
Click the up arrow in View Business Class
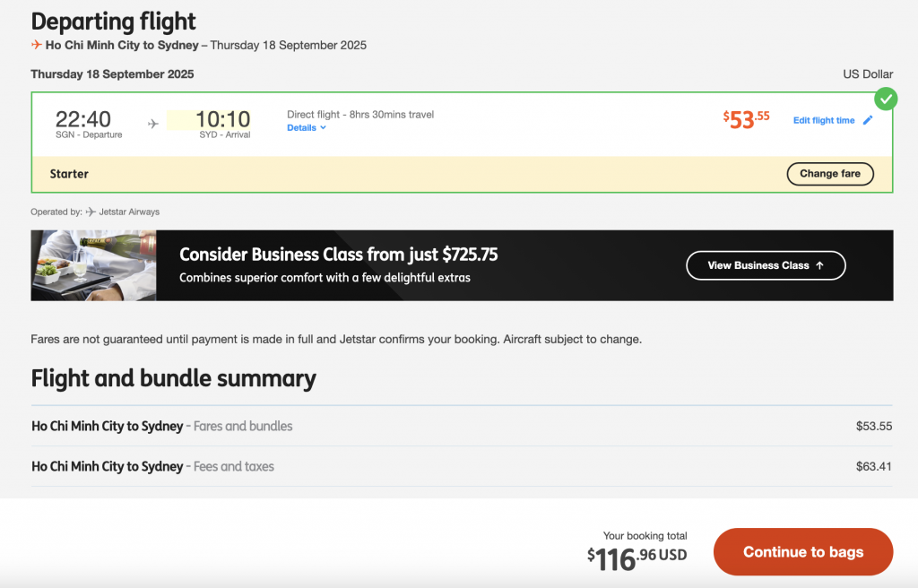click(x=819, y=265)
